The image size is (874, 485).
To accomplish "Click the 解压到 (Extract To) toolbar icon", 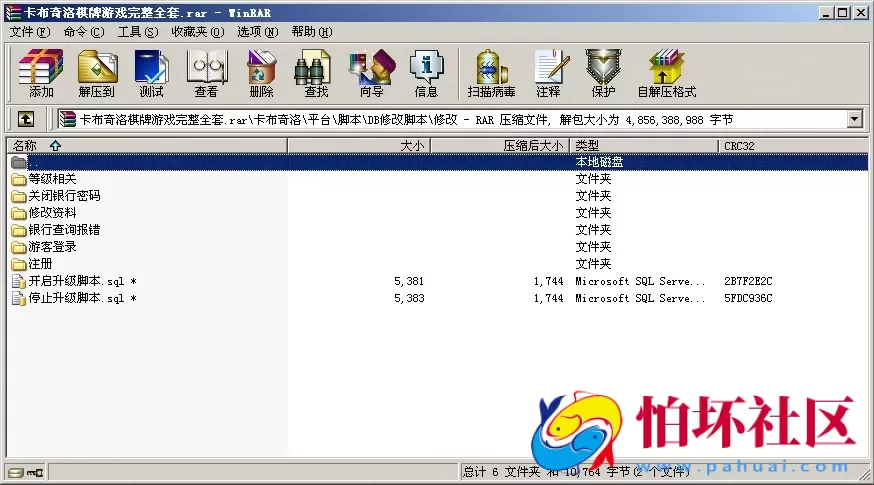I will pyautogui.click(x=96, y=73).
